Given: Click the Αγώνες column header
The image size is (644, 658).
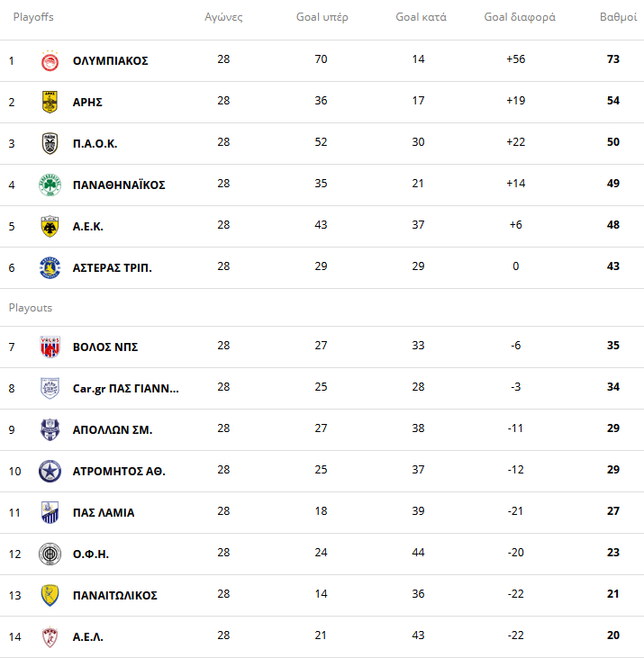Looking at the screenshot, I should coord(223,17).
